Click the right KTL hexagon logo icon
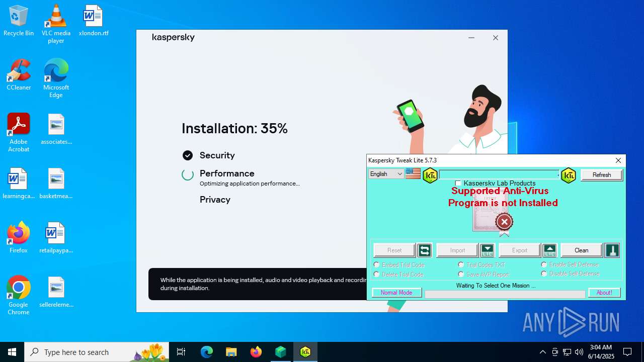The height and width of the screenshot is (362, 644). (x=569, y=175)
